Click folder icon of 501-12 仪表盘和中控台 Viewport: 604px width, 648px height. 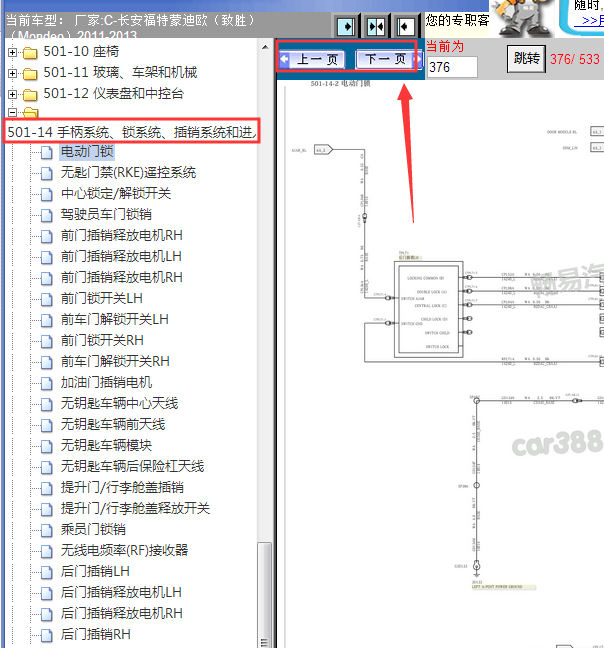coord(30,95)
